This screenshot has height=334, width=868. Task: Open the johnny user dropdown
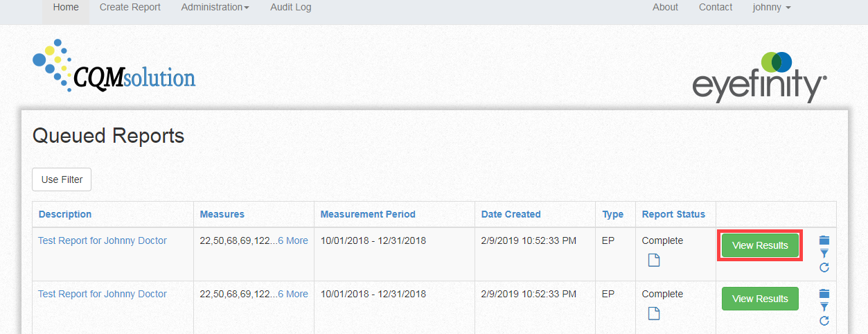pyautogui.click(x=771, y=8)
